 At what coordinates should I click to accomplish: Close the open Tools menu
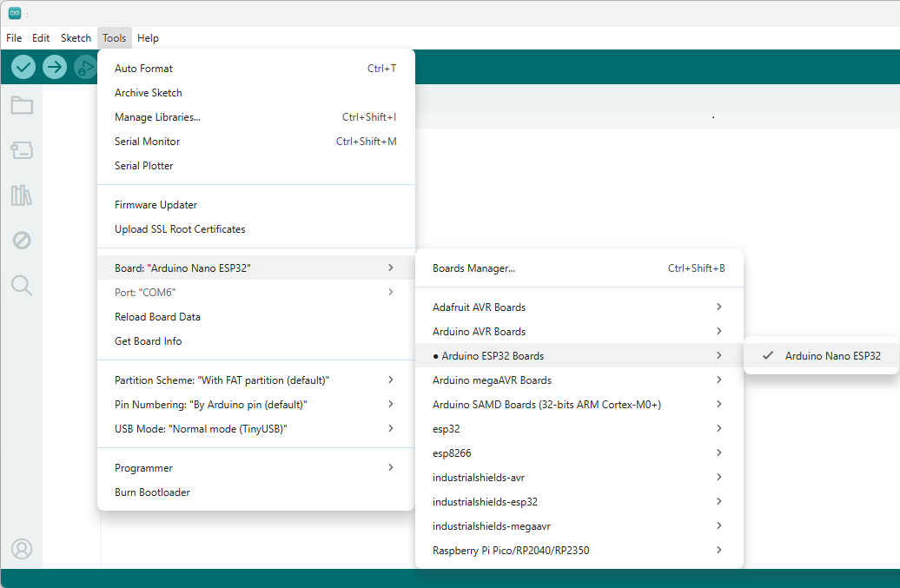coord(114,38)
